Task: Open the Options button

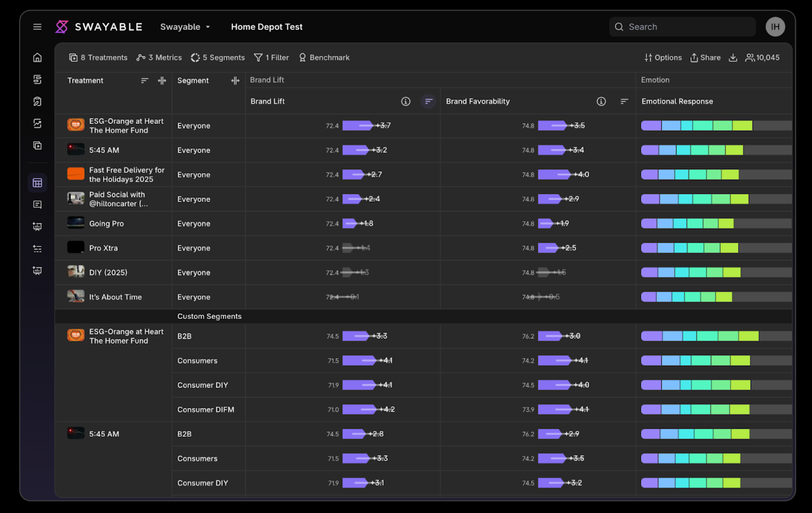Action: pyautogui.click(x=663, y=57)
